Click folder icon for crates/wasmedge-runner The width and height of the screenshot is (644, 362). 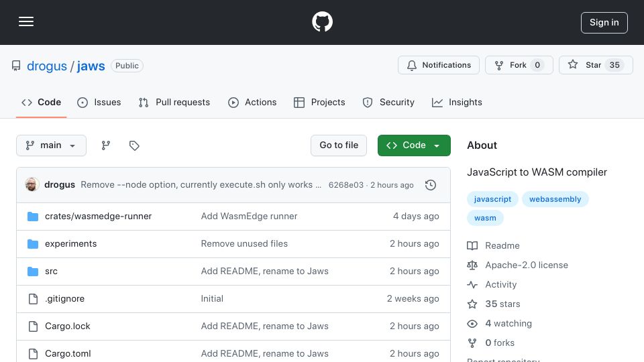[x=33, y=217]
